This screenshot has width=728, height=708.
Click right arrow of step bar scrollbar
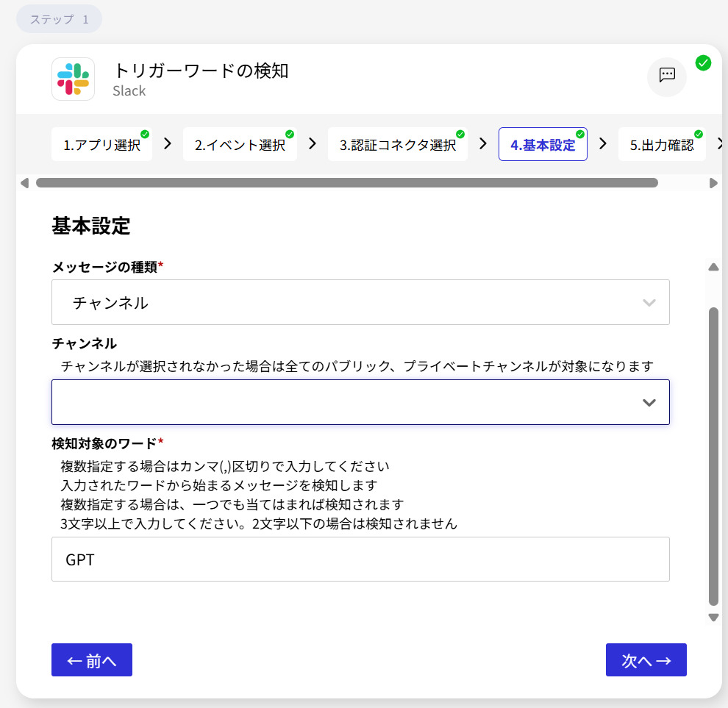point(713,183)
